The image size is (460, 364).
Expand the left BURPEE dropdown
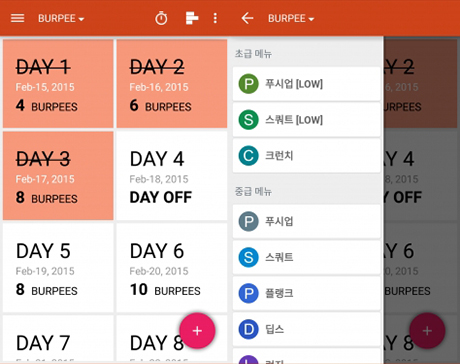click(x=61, y=19)
